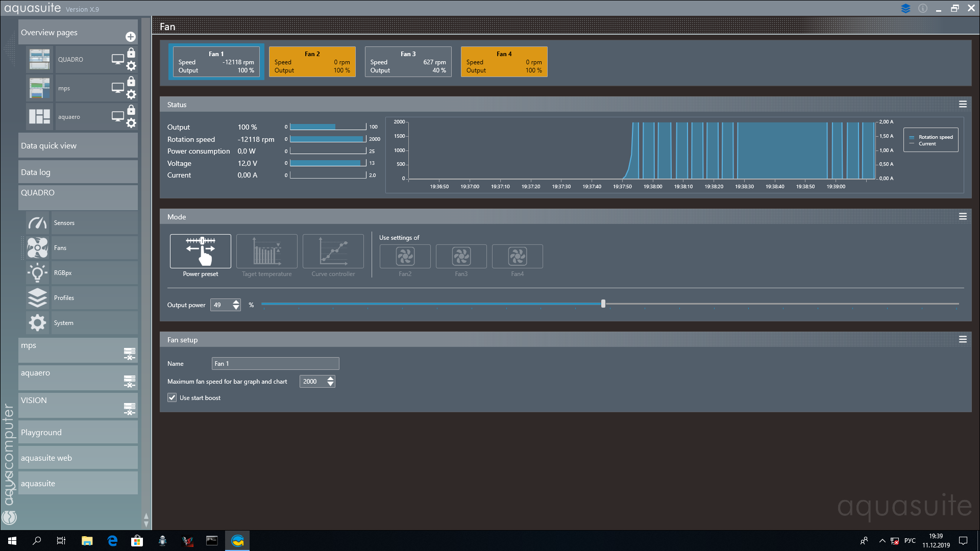The image size is (980, 551).
Task: Open the System gear icon
Action: pos(37,323)
